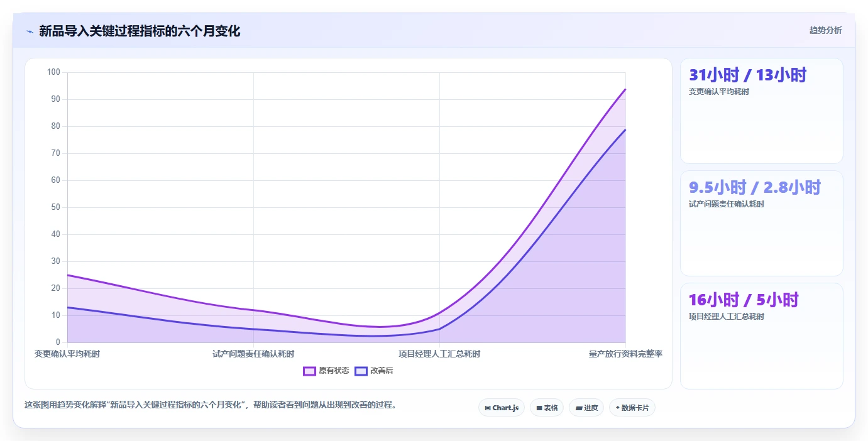Click the trend icon beside the title

[x=30, y=31]
